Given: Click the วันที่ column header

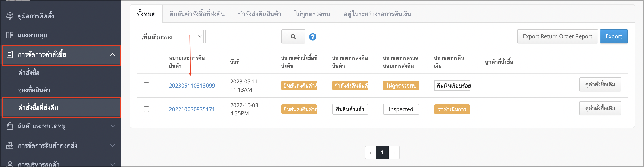Looking at the screenshot, I should click(x=235, y=62).
